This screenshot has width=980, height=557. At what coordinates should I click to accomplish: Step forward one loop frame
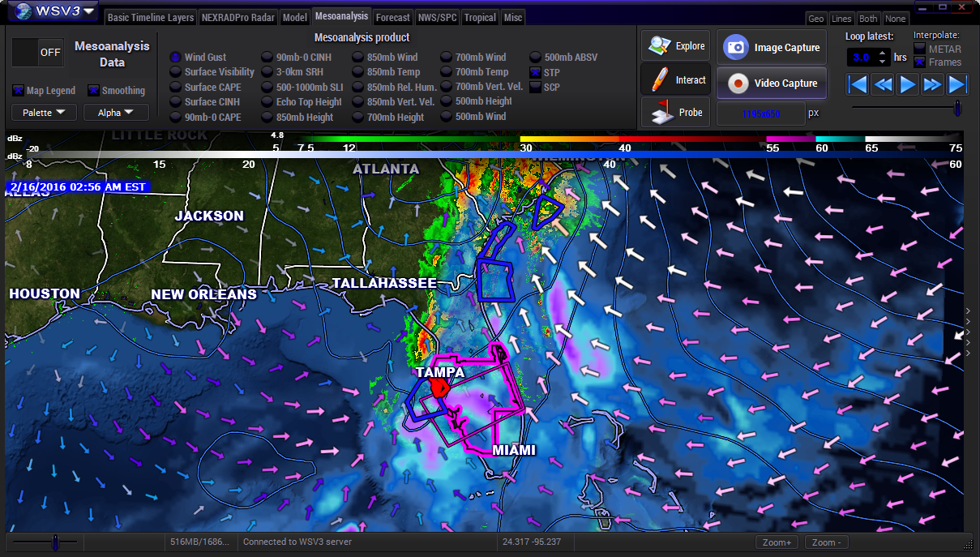point(933,84)
